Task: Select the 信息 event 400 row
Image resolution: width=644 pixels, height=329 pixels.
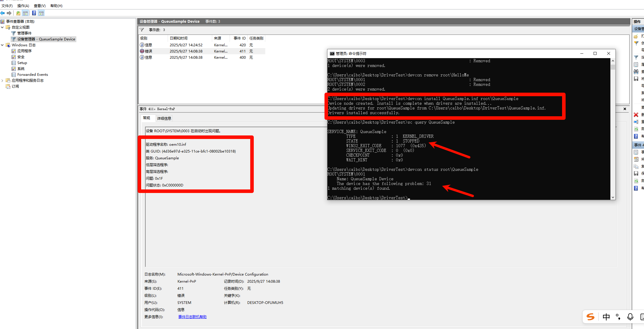Action: point(202,57)
